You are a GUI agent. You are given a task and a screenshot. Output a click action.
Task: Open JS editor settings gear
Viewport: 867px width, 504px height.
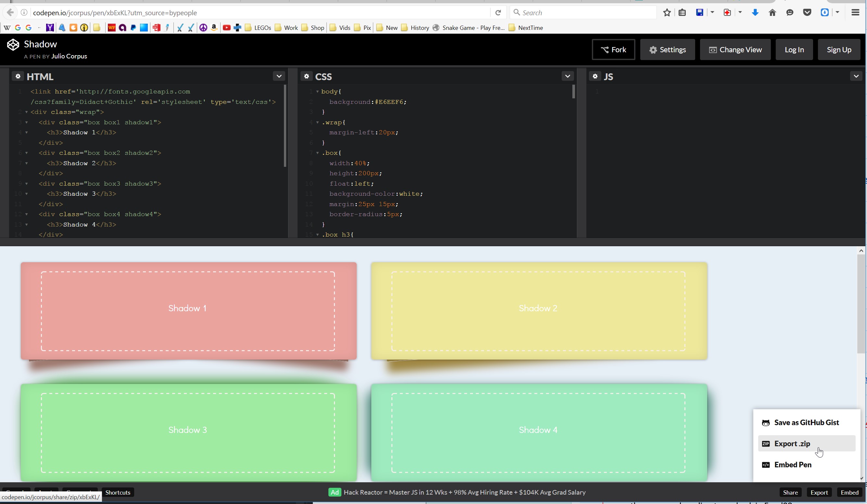[x=595, y=76]
